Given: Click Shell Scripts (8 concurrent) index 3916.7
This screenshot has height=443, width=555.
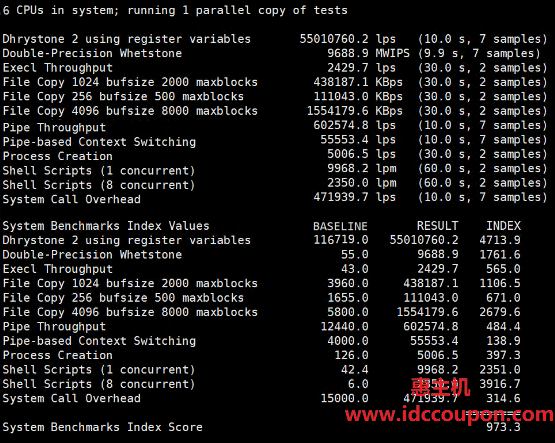Looking at the screenshot, I should pyautogui.click(x=500, y=384).
